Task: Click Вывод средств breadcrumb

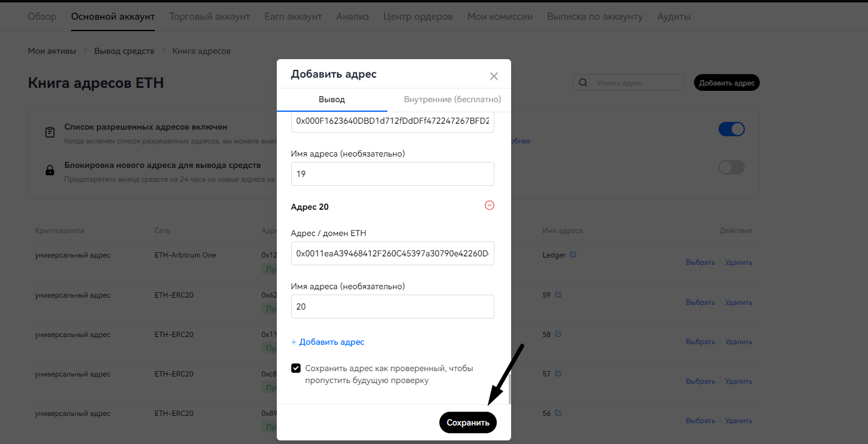Action: (x=124, y=51)
